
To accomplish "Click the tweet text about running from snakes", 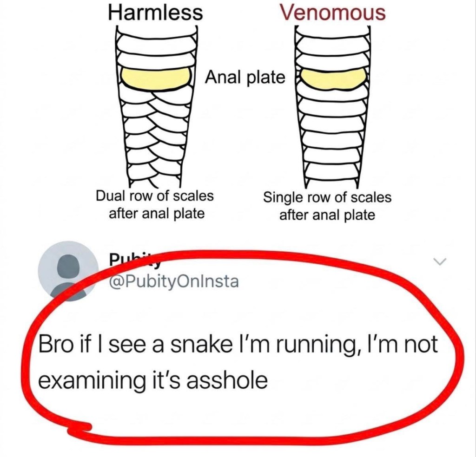I will coord(238,362).
